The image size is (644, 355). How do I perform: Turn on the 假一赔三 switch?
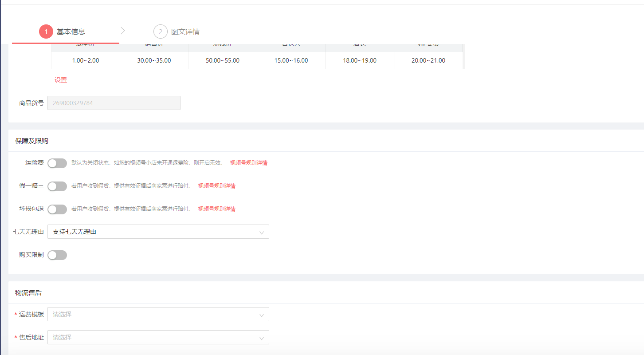(57, 186)
